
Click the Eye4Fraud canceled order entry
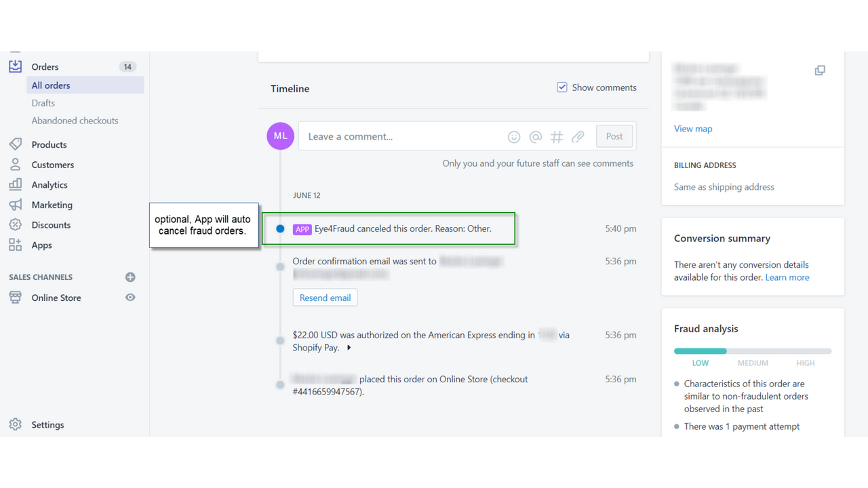point(389,229)
